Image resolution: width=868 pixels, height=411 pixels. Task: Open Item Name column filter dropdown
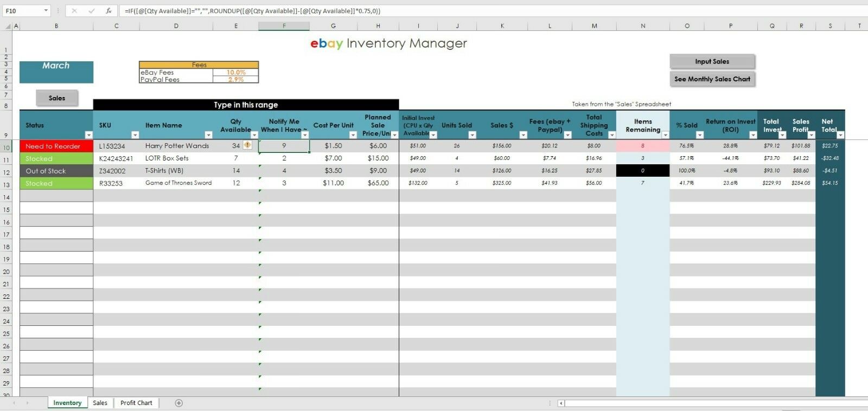[x=208, y=135]
